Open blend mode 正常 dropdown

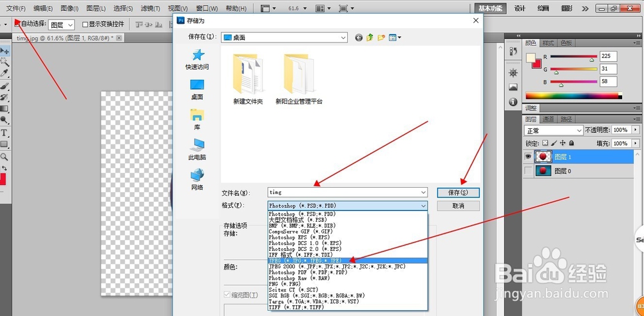click(554, 130)
